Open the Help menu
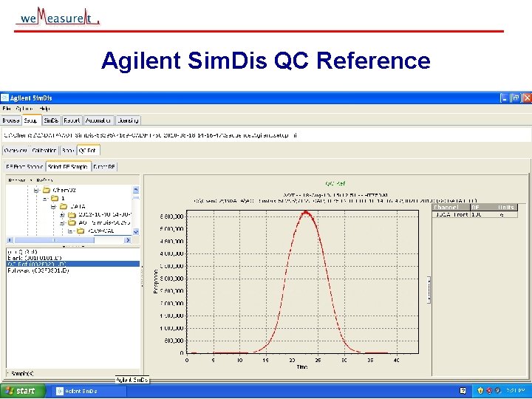 [x=44, y=109]
